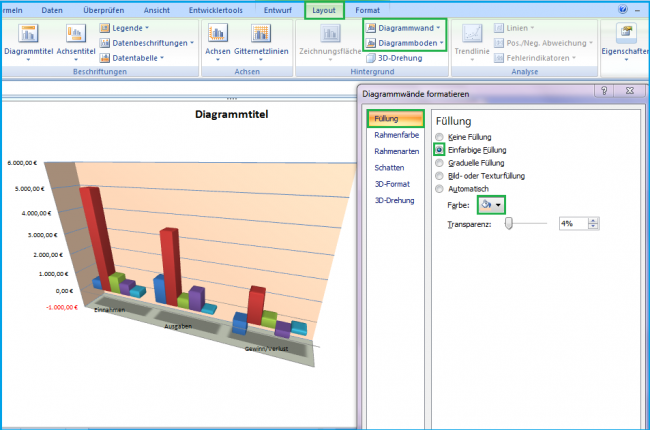650x430 pixels.
Task: Click the Pos./Neg. Abweichung icon
Action: (499, 43)
